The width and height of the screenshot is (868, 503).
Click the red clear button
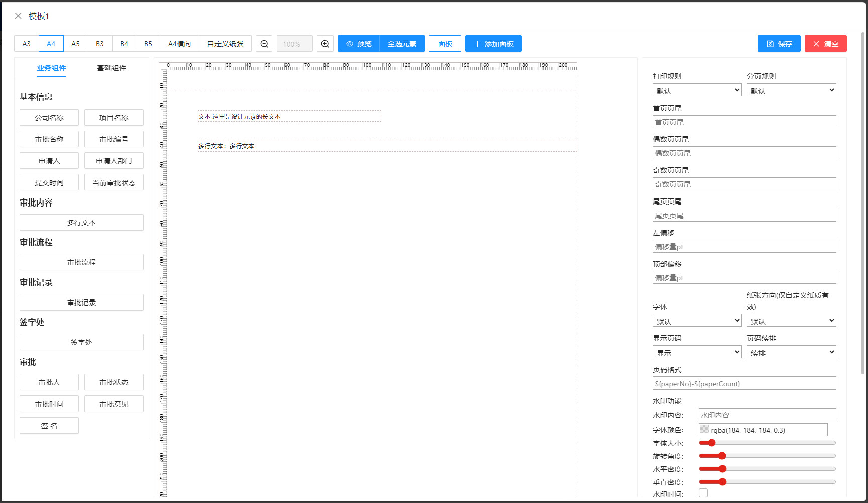click(x=825, y=44)
